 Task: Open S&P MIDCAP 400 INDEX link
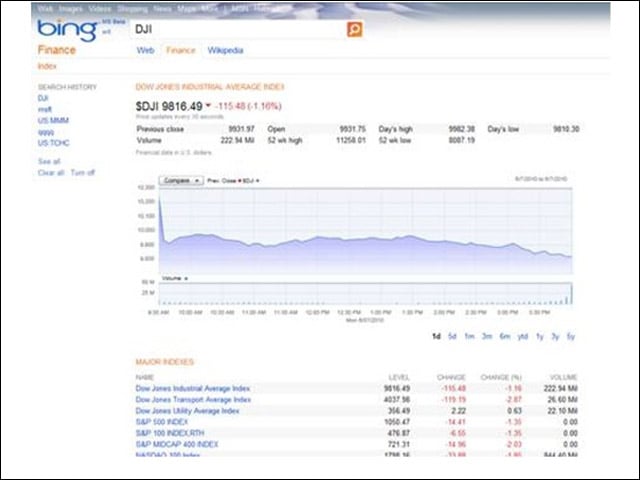pos(177,444)
